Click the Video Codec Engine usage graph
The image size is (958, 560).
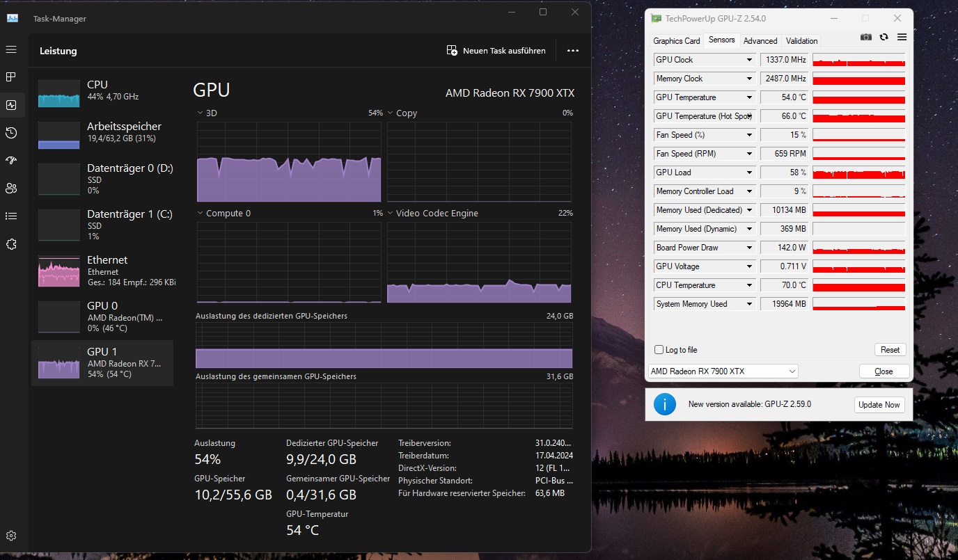click(479, 262)
